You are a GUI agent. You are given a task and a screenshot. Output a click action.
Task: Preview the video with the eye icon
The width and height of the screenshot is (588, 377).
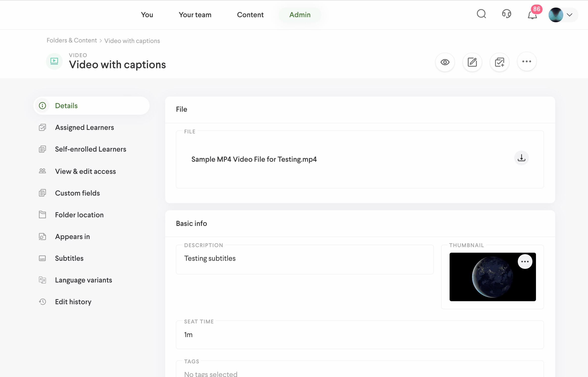[x=445, y=62]
